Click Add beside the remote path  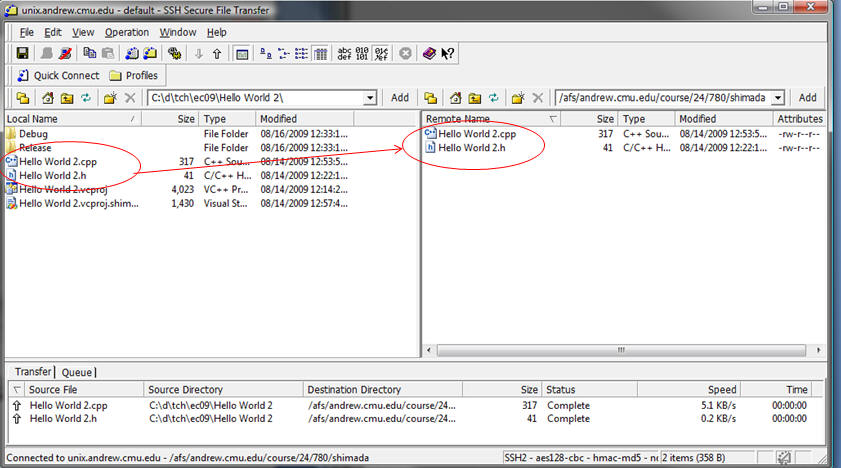807,98
